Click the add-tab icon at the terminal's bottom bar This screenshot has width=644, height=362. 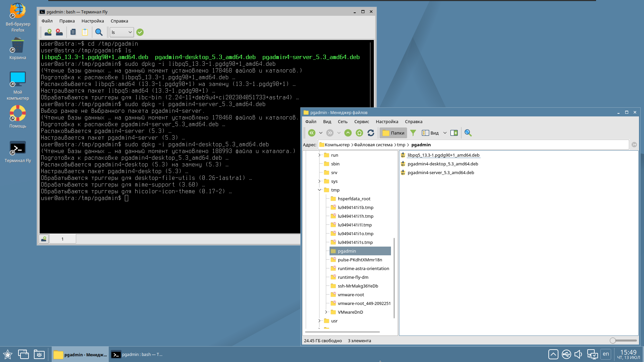44,239
